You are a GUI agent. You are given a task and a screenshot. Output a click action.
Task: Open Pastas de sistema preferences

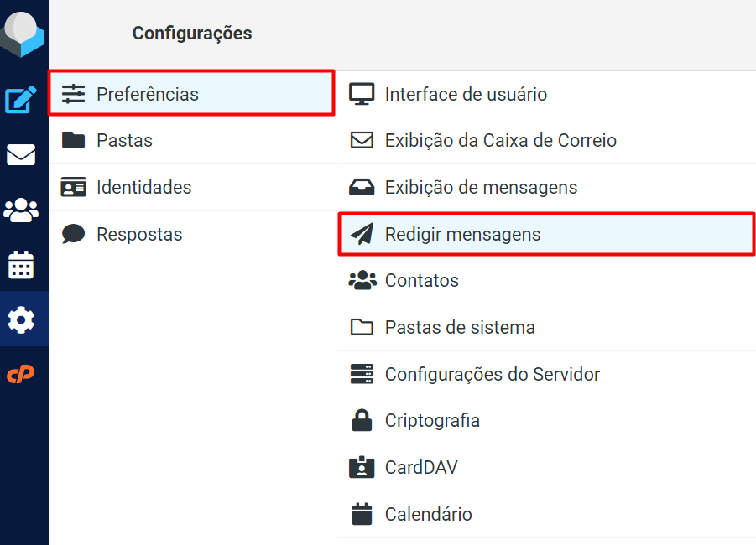click(460, 327)
